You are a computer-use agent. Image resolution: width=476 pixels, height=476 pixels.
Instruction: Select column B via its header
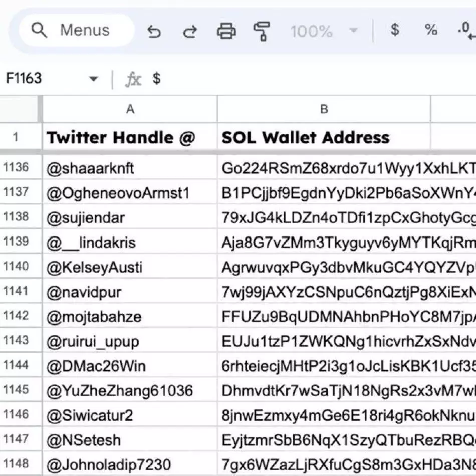[324, 109]
